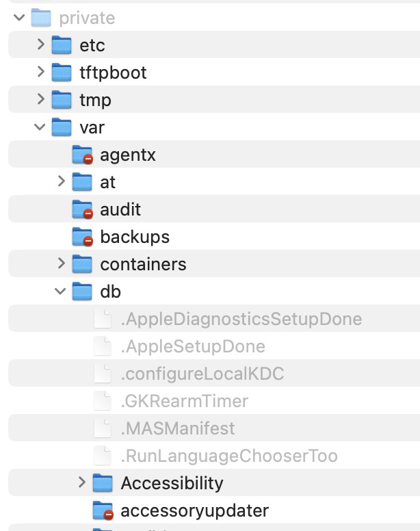Select the .AppleDiagnosticsSetupDone file name
The height and width of the screenshot is (531, 420).
241,319
